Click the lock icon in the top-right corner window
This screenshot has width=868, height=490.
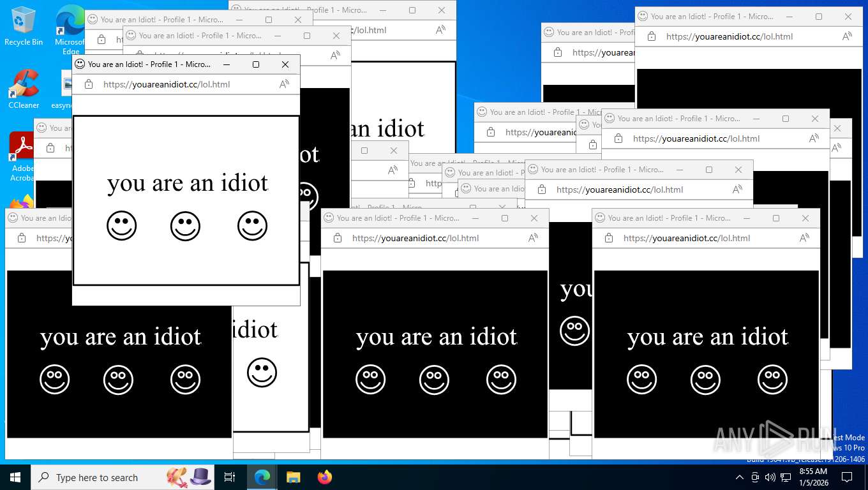(652, 36)
